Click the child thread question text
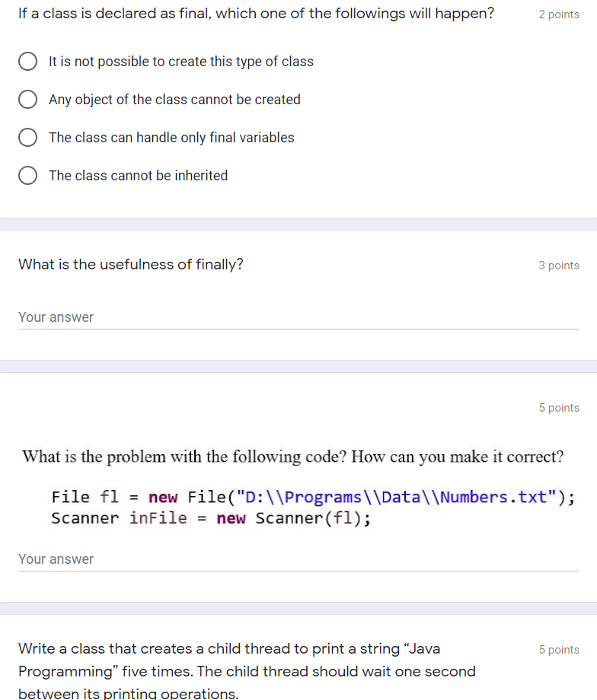The width and height of the screenshot is (597, 700). click(247, 671)
